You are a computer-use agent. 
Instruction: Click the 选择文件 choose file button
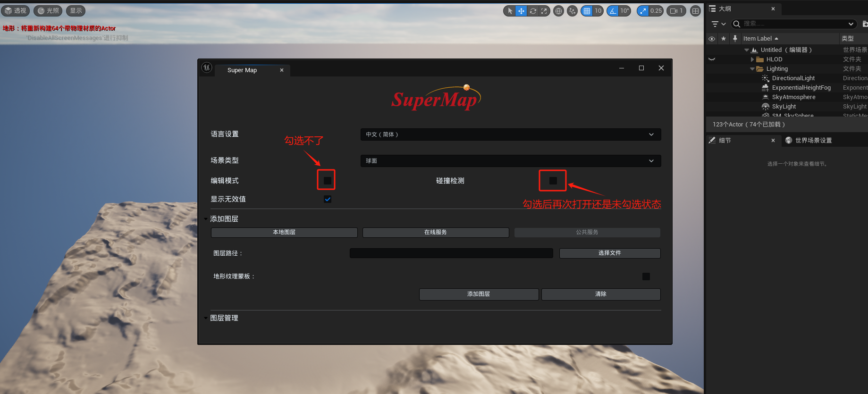point(610,253)
